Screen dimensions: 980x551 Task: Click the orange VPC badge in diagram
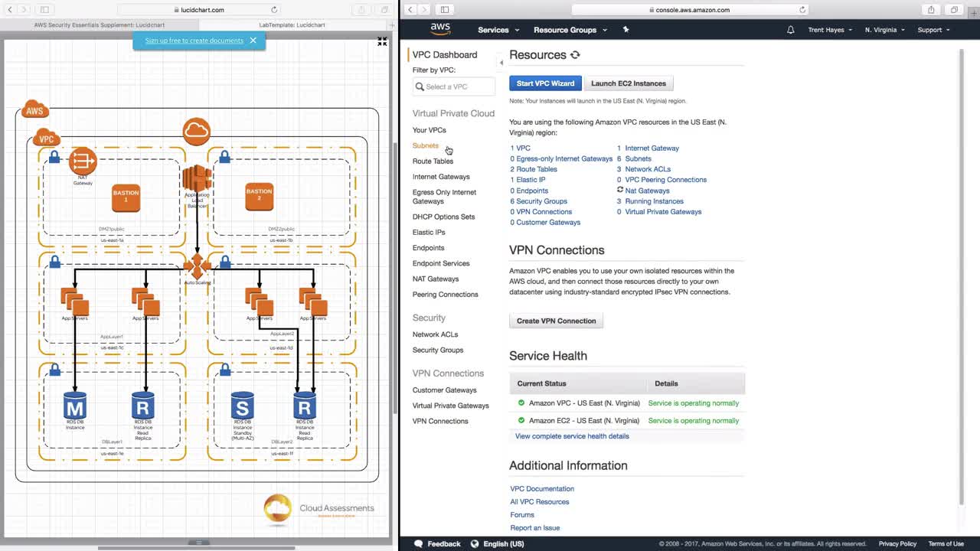47,139
